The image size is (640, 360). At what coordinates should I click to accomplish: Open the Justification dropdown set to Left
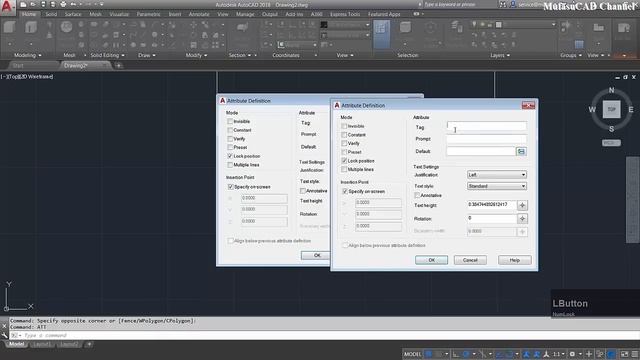(x=497, y=175)
